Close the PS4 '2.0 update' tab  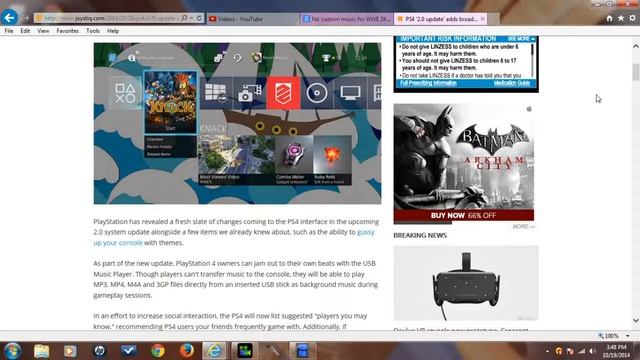pyautogui.click(x=482, y=19)
